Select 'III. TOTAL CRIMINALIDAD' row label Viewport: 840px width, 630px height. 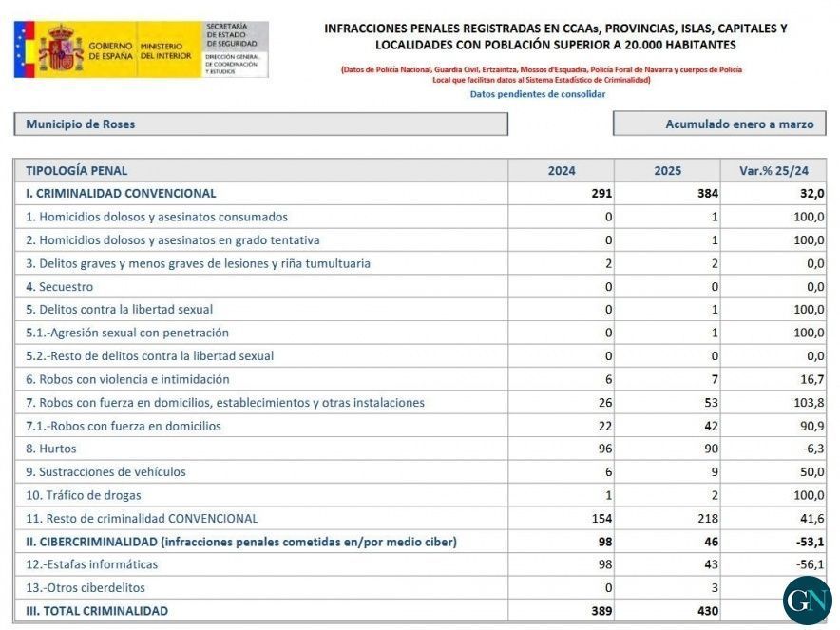point(97,611)
